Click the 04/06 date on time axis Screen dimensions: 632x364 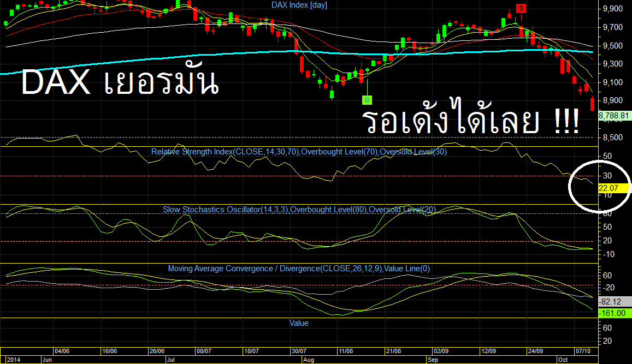click(x=62, y=351)
